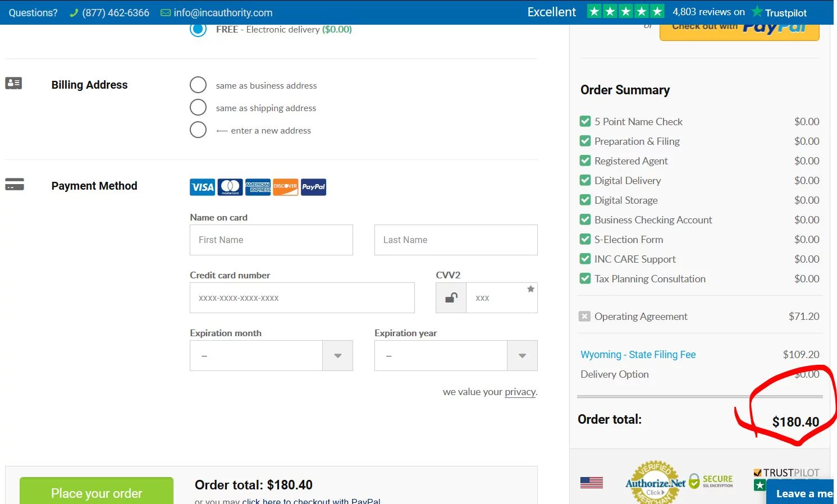Click the info@incauthority.com email link
The height and width of the screenshot is (504, 837).
[x=223, y=12]
